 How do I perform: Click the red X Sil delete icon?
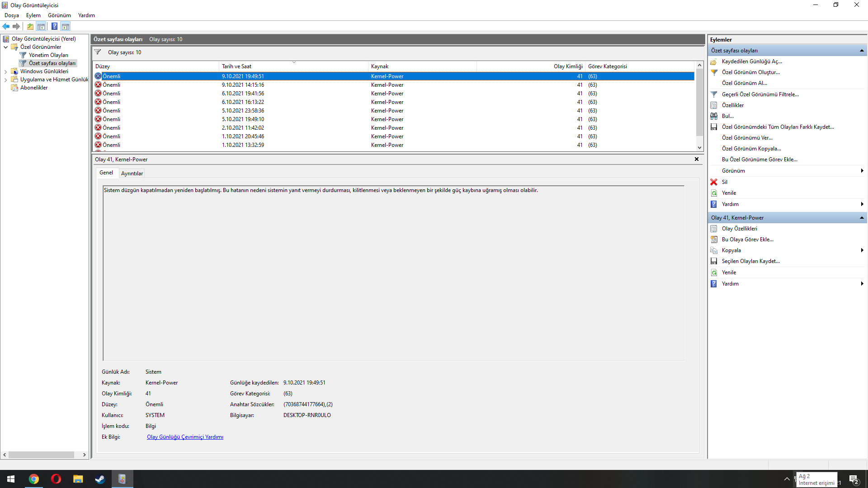[714, 182]
